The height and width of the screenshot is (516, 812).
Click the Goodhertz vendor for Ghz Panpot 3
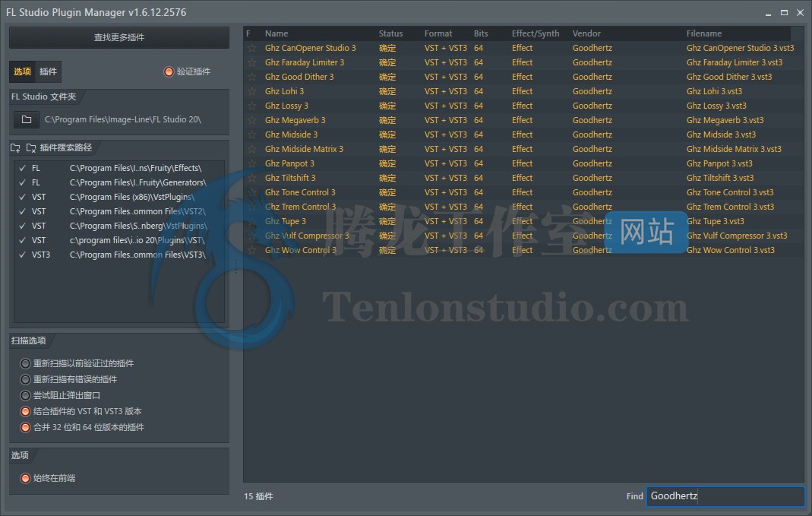pos(592,164)
